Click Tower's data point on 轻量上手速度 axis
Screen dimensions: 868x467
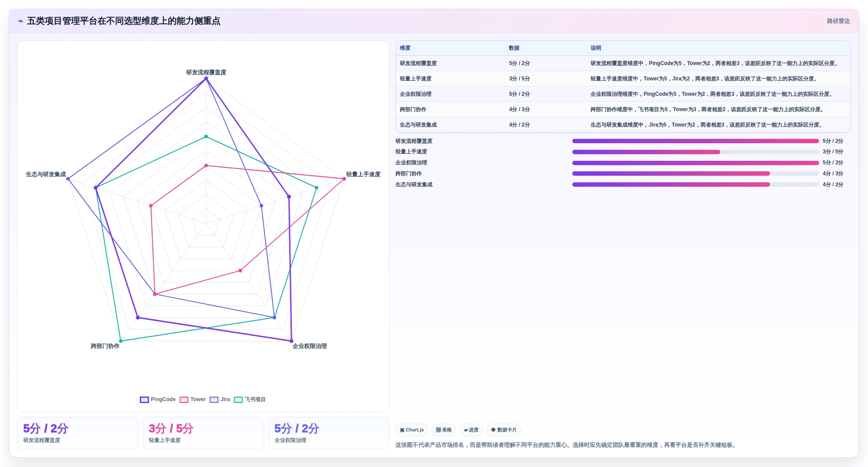point(344,179)
